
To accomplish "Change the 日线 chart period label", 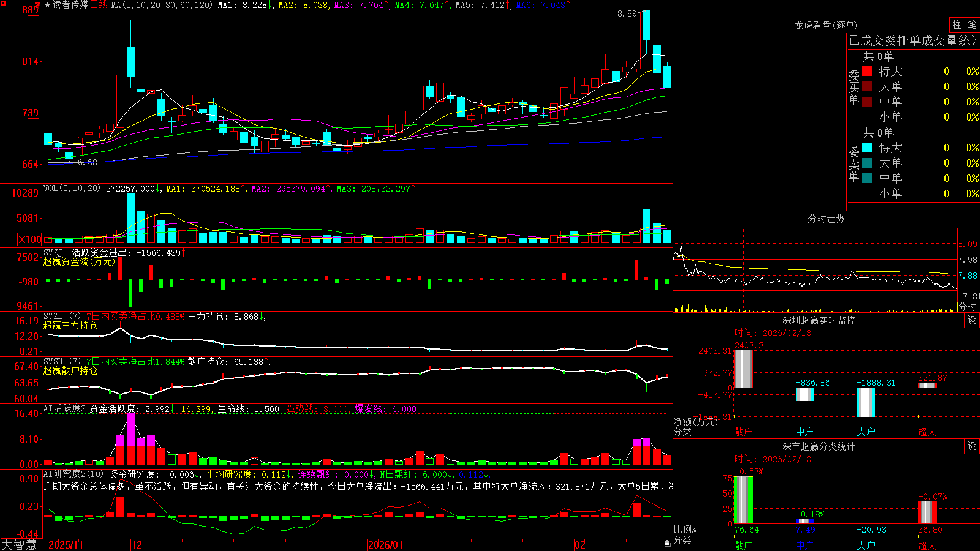I will click(x=99, y=5).
